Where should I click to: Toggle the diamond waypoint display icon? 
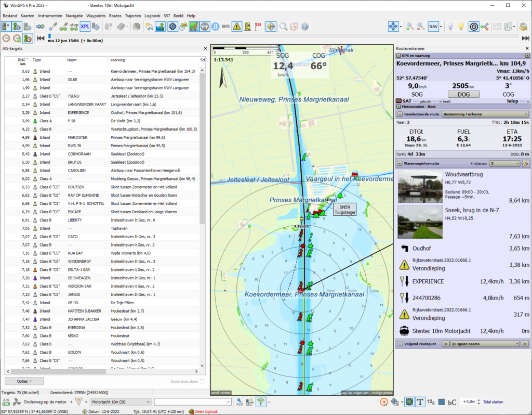click(172, 27)
